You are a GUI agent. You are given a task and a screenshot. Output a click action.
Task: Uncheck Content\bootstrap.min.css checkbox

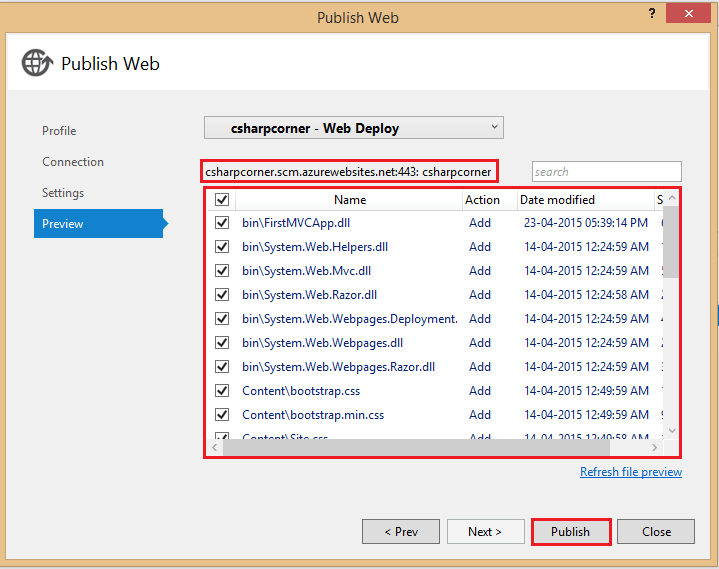222,414
